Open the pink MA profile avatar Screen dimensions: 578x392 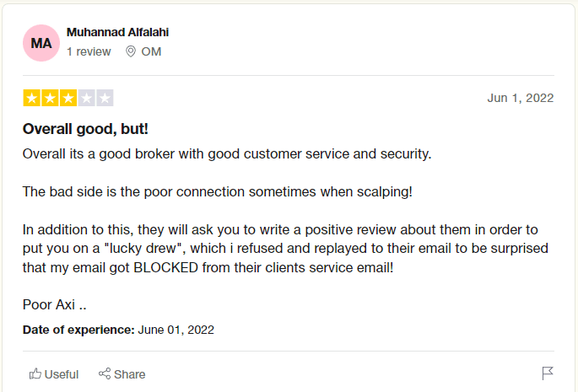[x=41, y=43]
